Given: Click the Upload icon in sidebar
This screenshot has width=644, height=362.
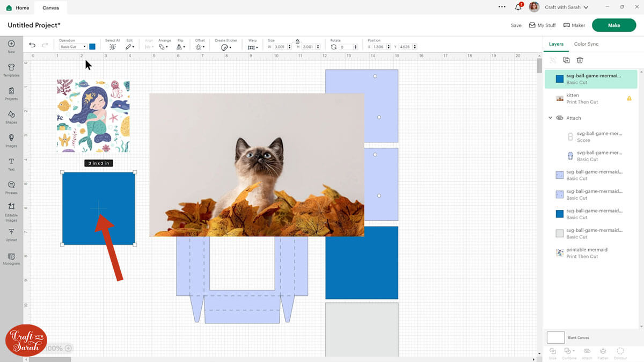Looking at the screenshot, I should 11,234.
